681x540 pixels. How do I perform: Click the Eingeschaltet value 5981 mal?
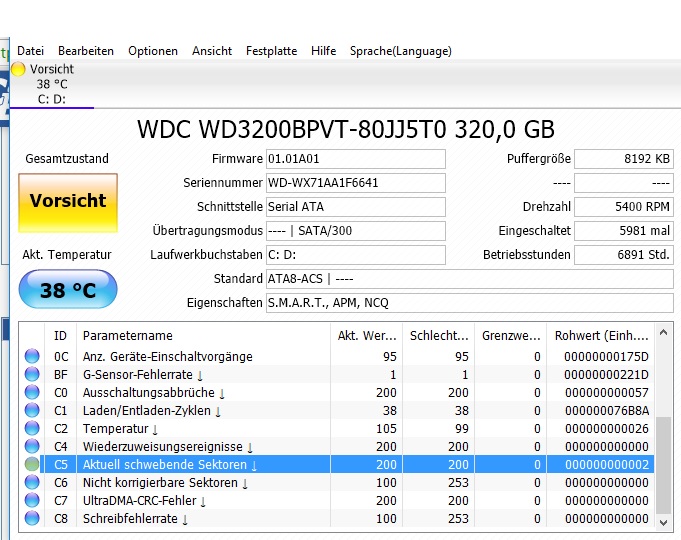click(x=624, y=231)
